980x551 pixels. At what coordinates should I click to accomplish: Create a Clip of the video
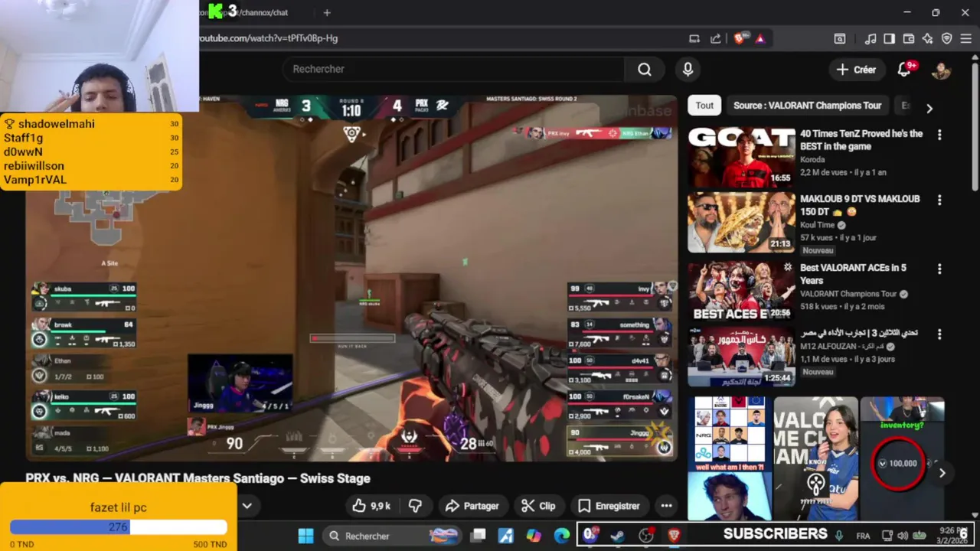point(538,506)
